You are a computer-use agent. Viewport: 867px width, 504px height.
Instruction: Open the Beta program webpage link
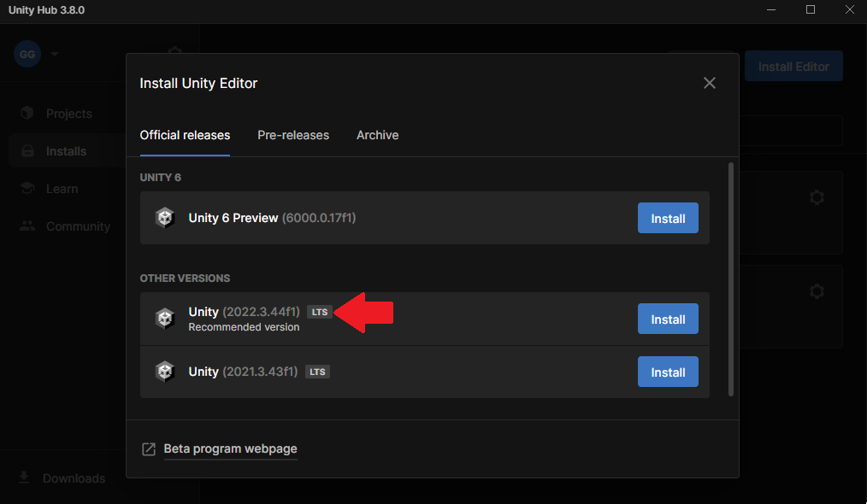[230, 448]
